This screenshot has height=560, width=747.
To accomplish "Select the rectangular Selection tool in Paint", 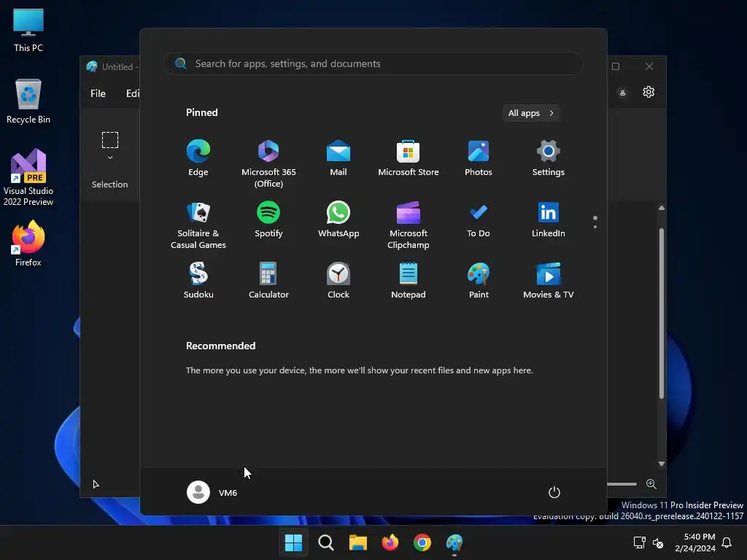I will [110, 140].
